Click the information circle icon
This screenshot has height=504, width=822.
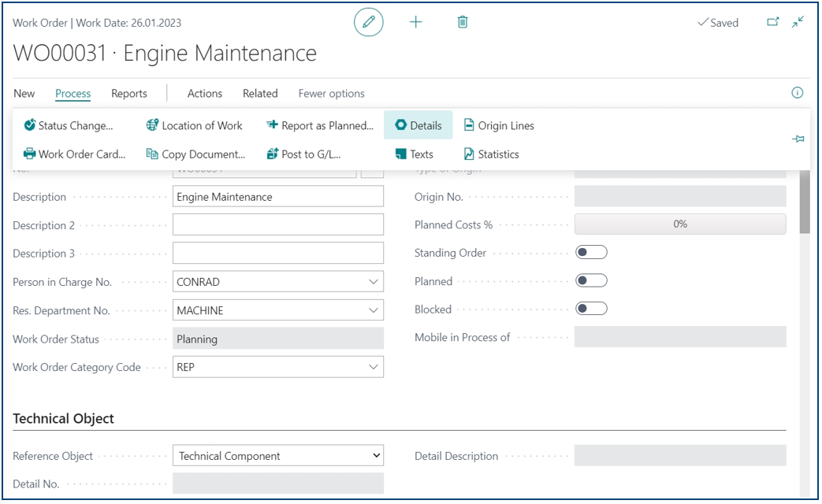coord(797,93)
